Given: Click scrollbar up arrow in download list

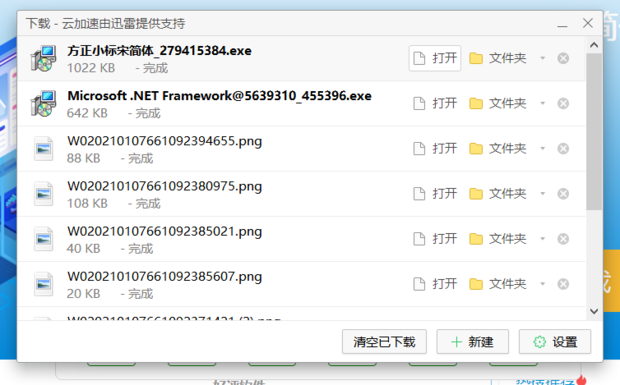Looking at the screenshot, I should [x=594, y=45].
